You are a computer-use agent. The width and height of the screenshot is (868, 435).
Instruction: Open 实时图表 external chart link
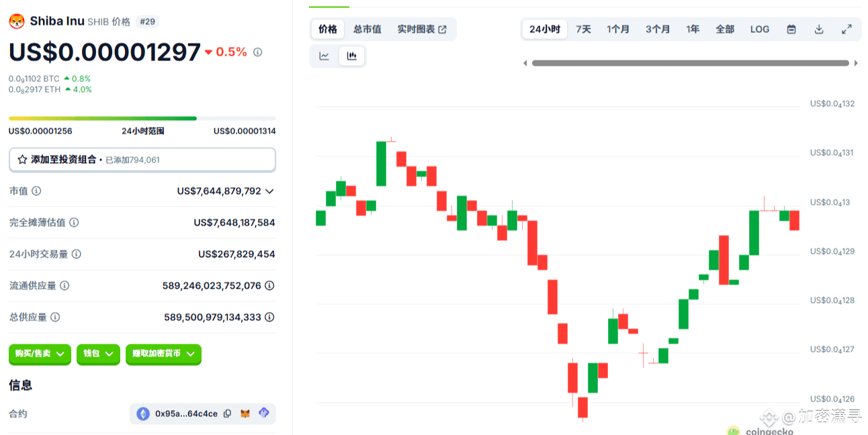click(x=422, y=29)
